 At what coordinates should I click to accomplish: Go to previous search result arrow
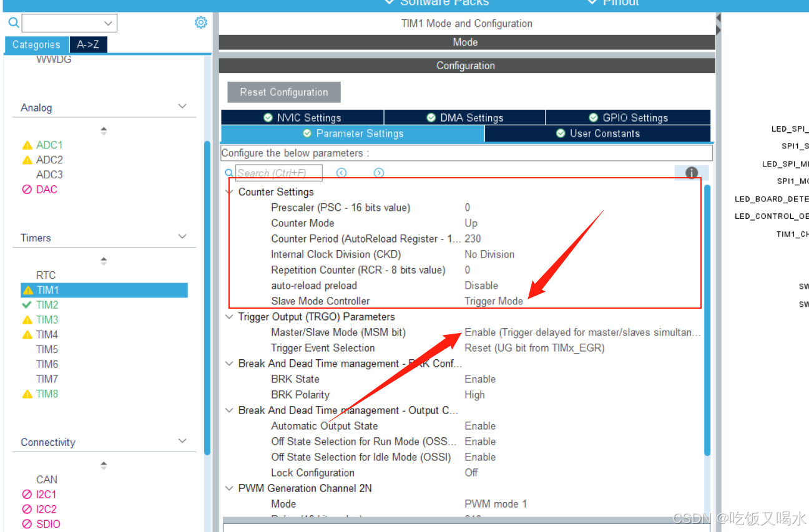pyautogui.click(x=341, y=173)
